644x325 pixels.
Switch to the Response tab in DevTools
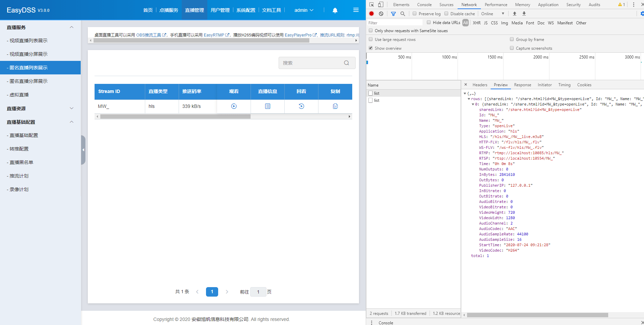point(522,85)
